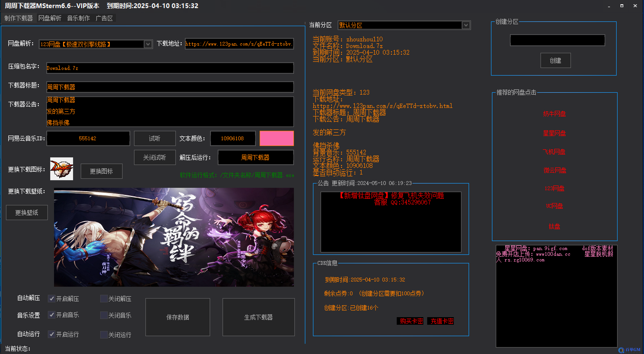Click the ad text 星星网盘: pan.9igf.com

pos(536,249)
